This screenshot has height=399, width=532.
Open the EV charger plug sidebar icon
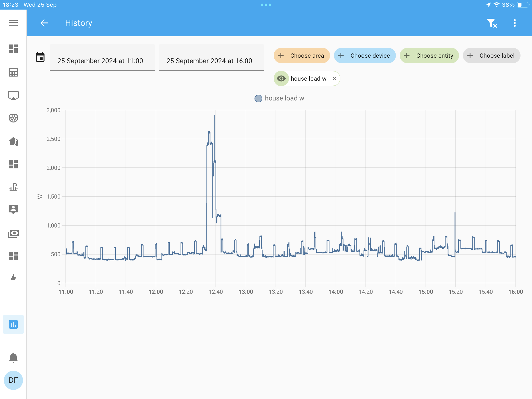[x=13, y=118]
